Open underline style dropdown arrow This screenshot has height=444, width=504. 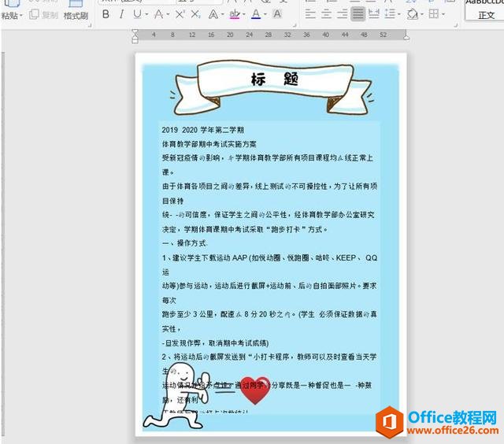(x=146, y=14)
